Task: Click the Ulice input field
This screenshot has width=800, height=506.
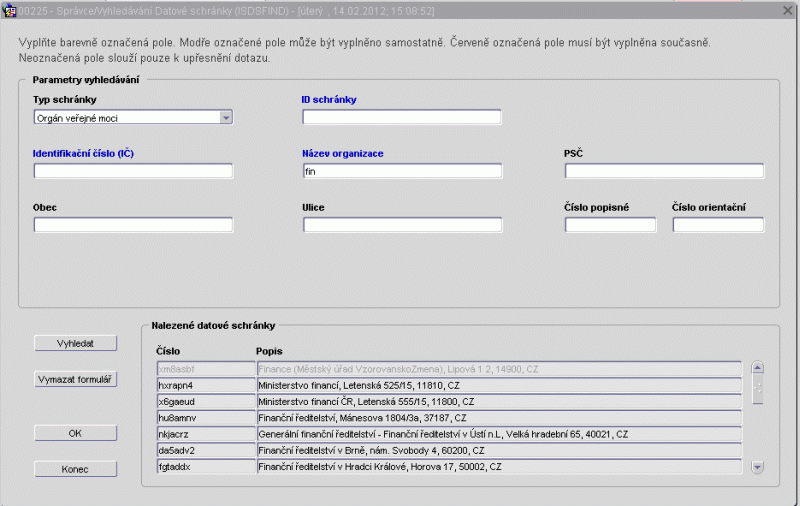Action: coord(402,225)
